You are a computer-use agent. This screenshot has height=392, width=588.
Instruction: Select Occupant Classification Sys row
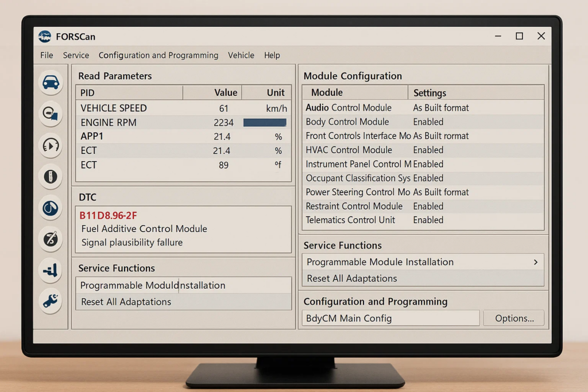coord(423,178)
